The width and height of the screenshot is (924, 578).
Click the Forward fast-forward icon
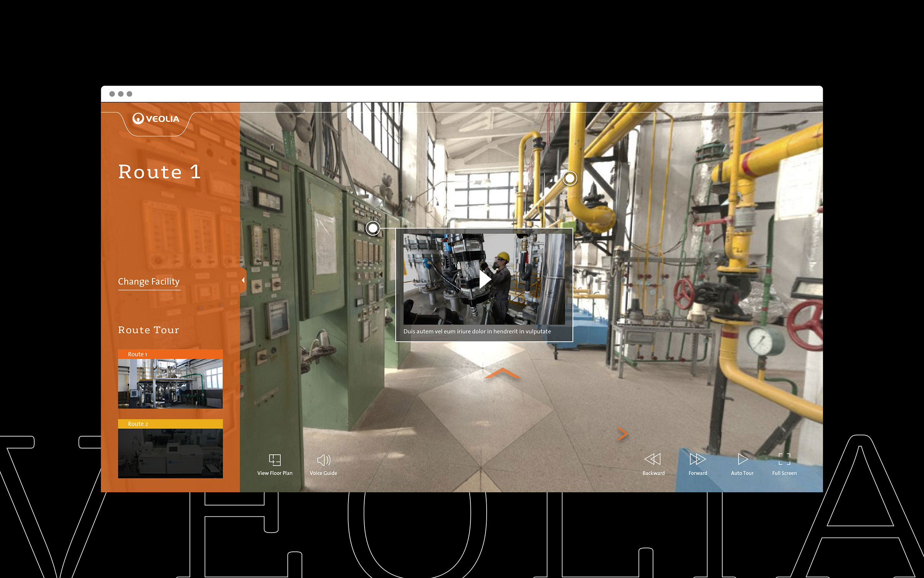click(x=697, y=459)
